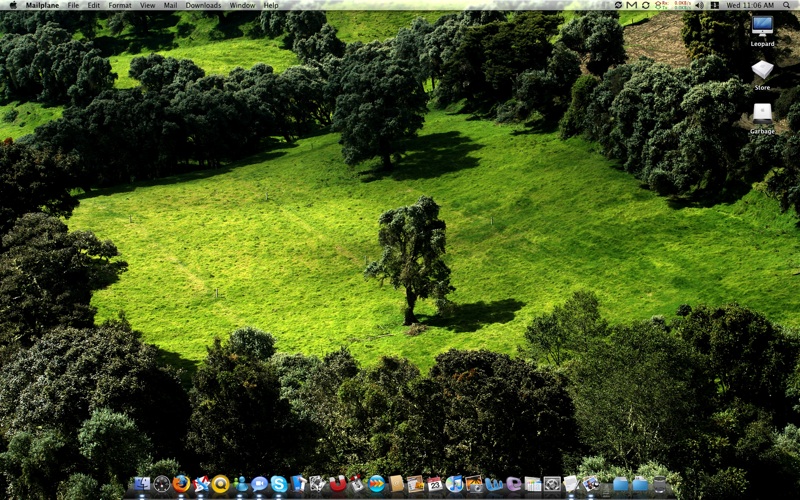Click the Gmail notifier menu bar icon
Image resolution: width=800 pixels, height=500 pixels.
632,5
